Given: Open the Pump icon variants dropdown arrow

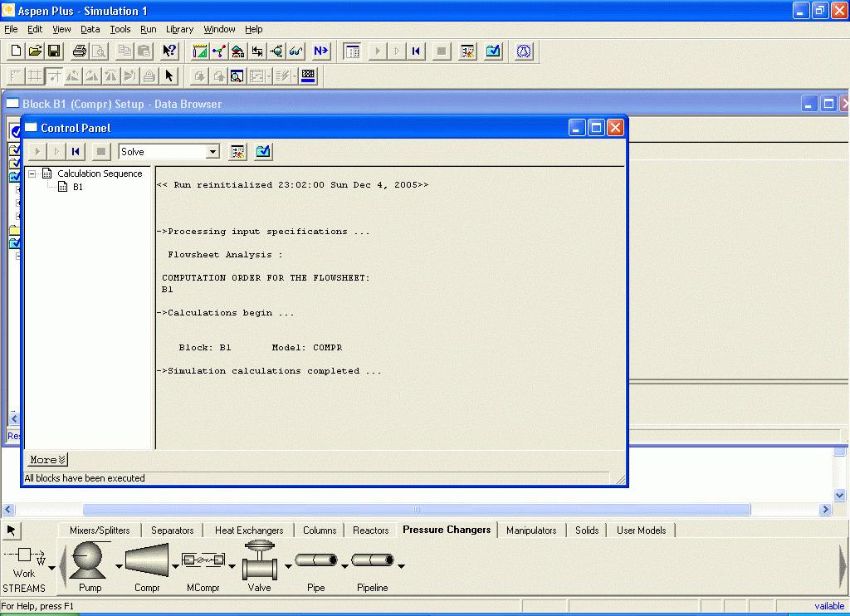Looking at the screenshot, I should [x=119, y=566].
